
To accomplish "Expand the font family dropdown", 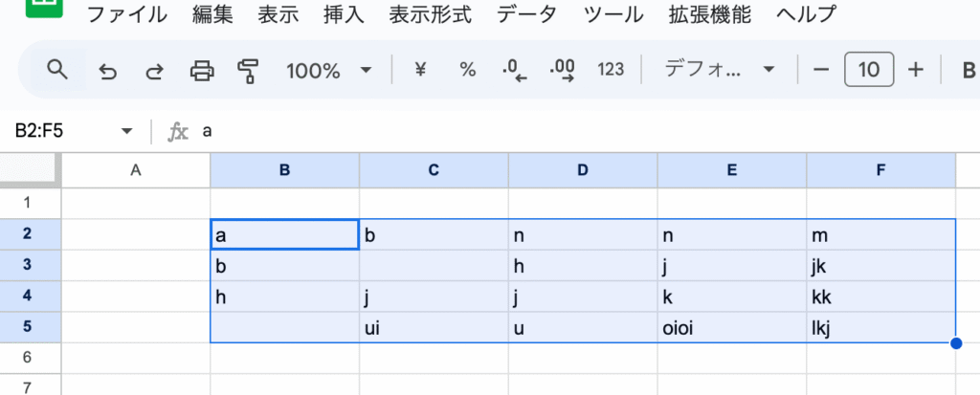I will [x=720, y=70].
